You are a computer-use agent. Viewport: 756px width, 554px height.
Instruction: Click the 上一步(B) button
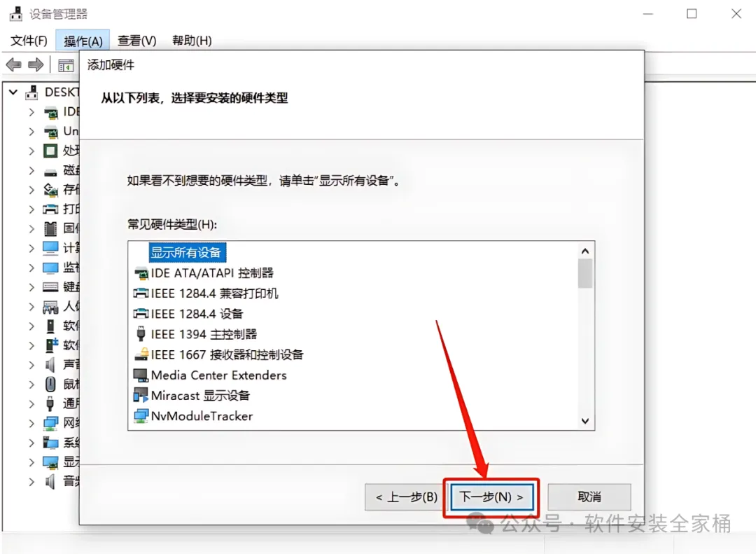[x=407, y=497]
